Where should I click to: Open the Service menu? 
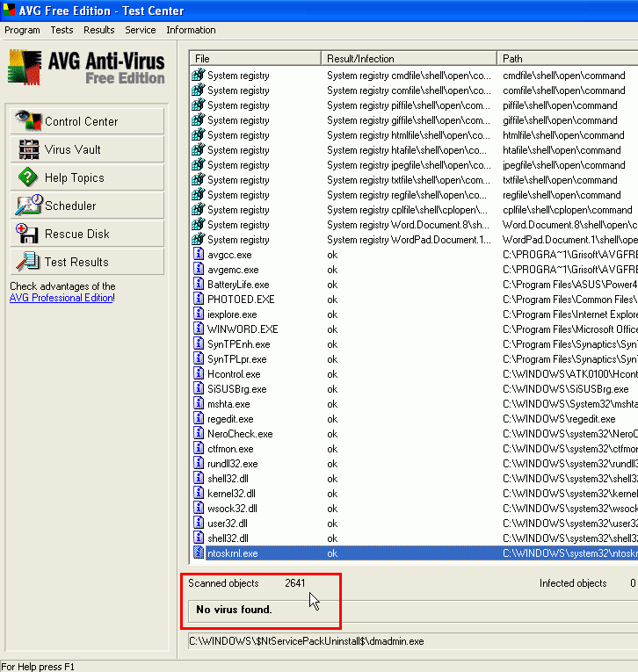pyautogui.click(x=141, y=30)
